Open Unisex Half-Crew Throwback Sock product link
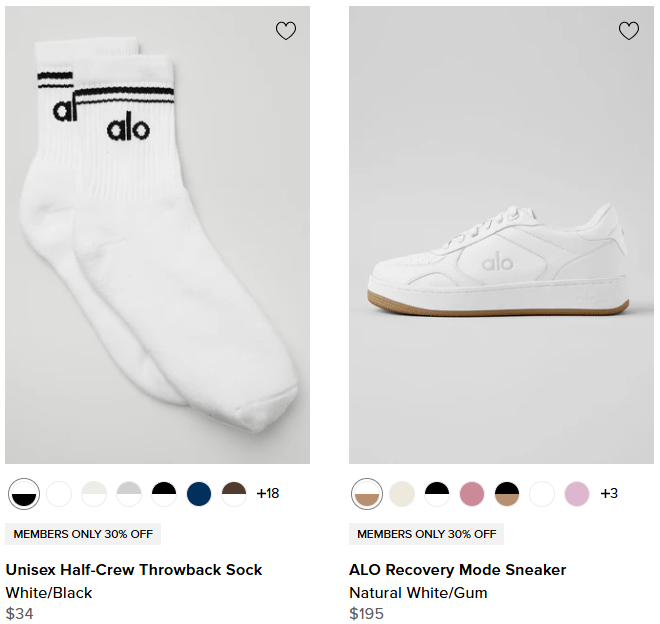Screen dimensions: 660x624 click(134, 570)
